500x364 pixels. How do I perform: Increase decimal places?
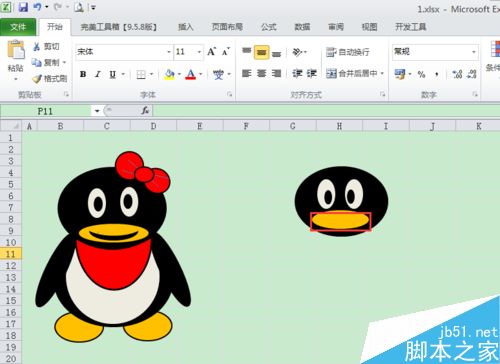[457, 74]
